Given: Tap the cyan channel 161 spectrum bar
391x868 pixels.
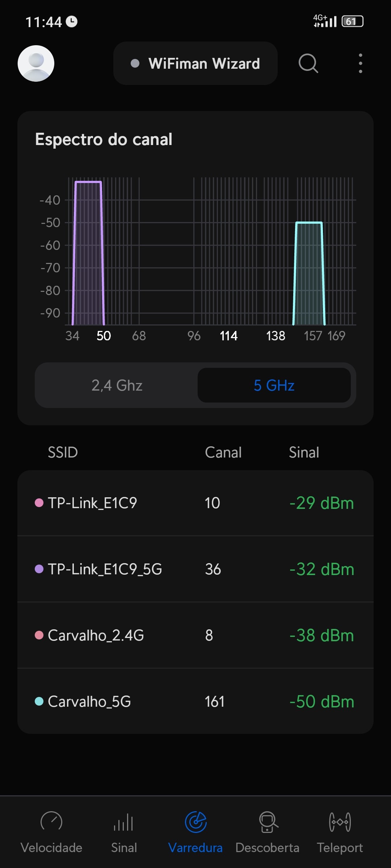Looking at the screenshot, I should (x=309, y=274).
